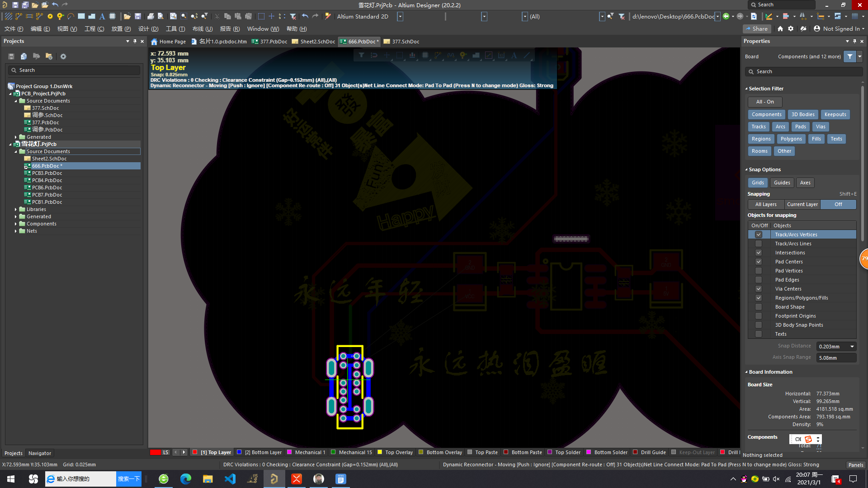Open the 工具(T) menu
The image size is (868, 488).
pos(175,28)
